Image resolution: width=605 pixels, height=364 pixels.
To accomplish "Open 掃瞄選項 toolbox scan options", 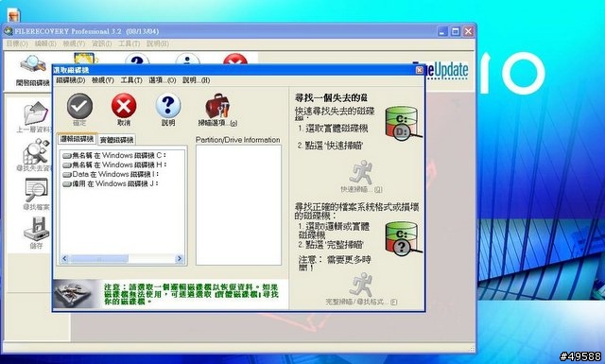I will tap(217, 105).
